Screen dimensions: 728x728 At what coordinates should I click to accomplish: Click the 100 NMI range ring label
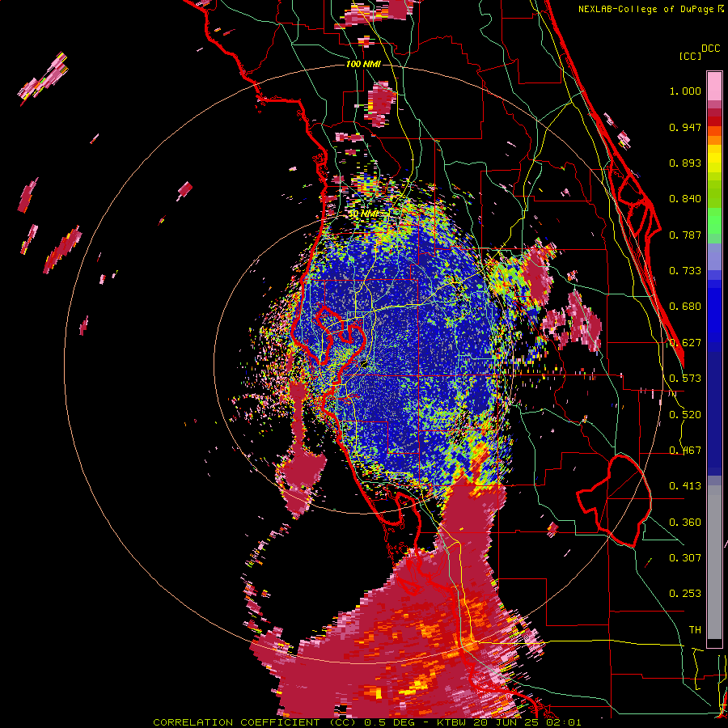363,64
